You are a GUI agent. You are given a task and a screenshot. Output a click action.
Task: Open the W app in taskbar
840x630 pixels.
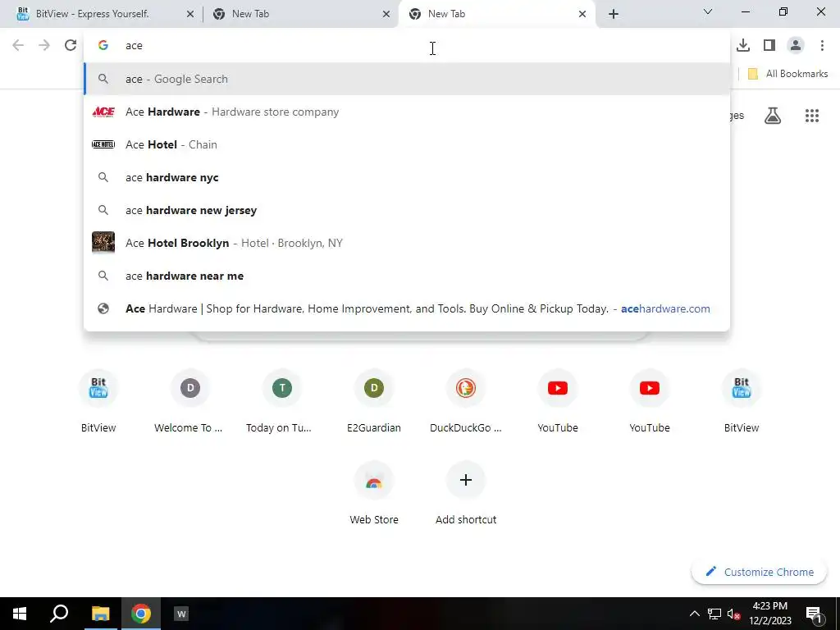[181, 614]
